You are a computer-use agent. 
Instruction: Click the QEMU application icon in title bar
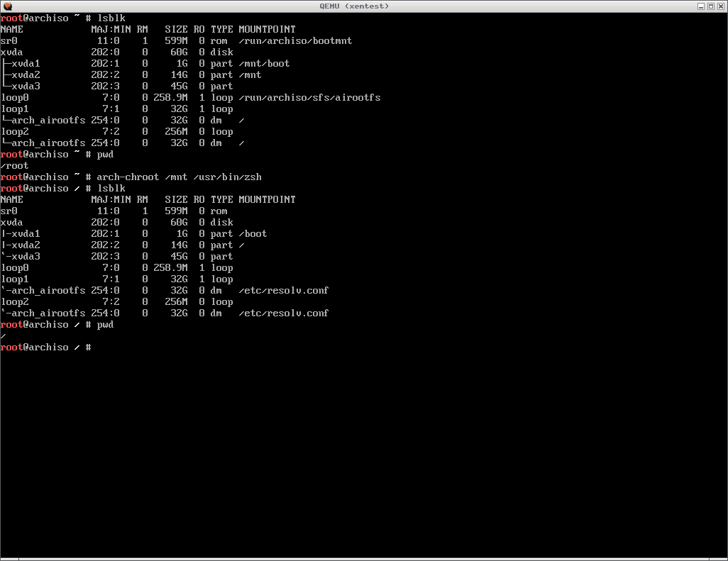pyautogui.click(x=6, y=6)
